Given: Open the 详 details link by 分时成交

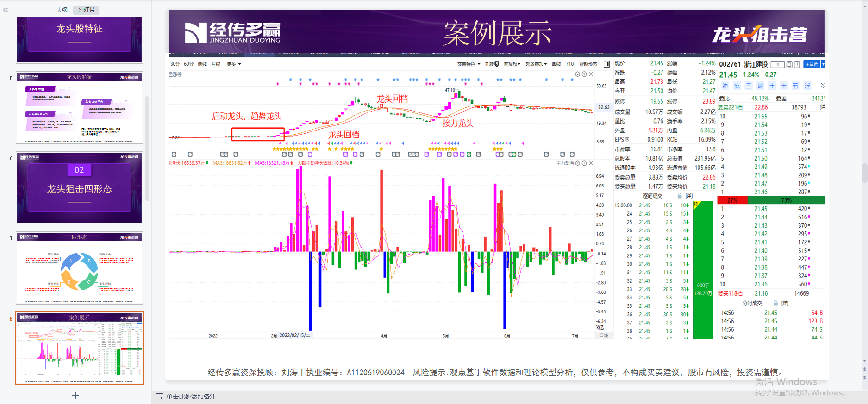Looking at the screenshot, I should coord(785,303).
